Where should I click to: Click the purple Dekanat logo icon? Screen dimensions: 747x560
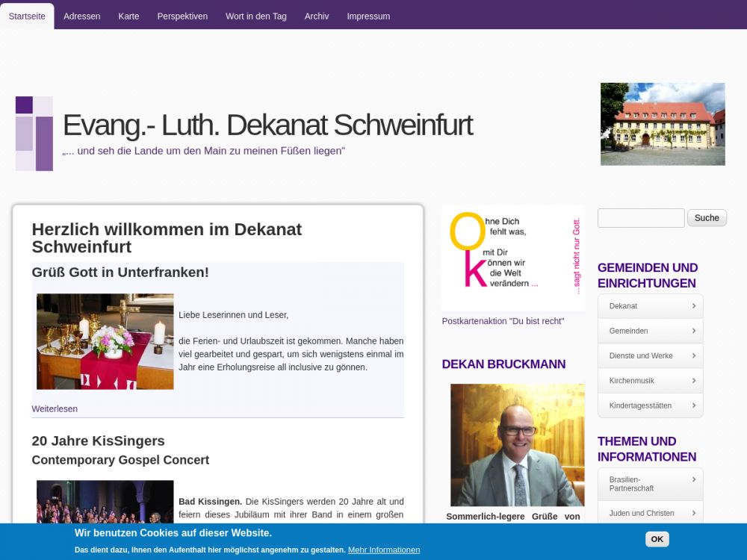(34, 134)
